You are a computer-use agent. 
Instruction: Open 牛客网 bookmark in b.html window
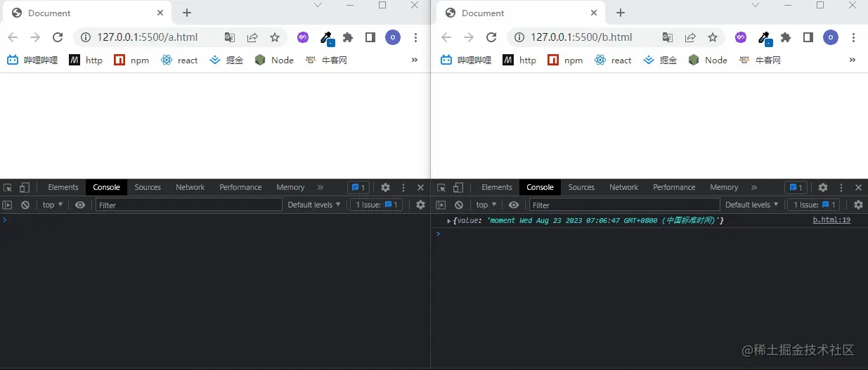tap(760, 60)
